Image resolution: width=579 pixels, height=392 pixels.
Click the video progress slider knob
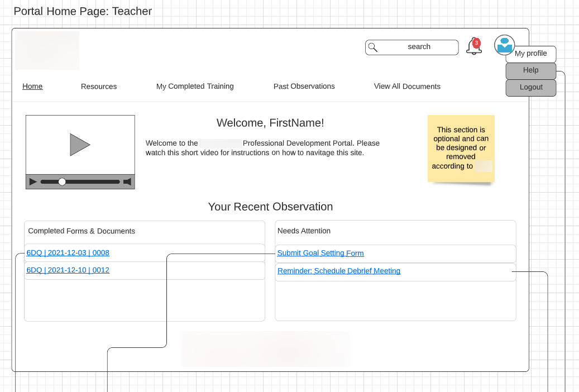coord(62,182)
